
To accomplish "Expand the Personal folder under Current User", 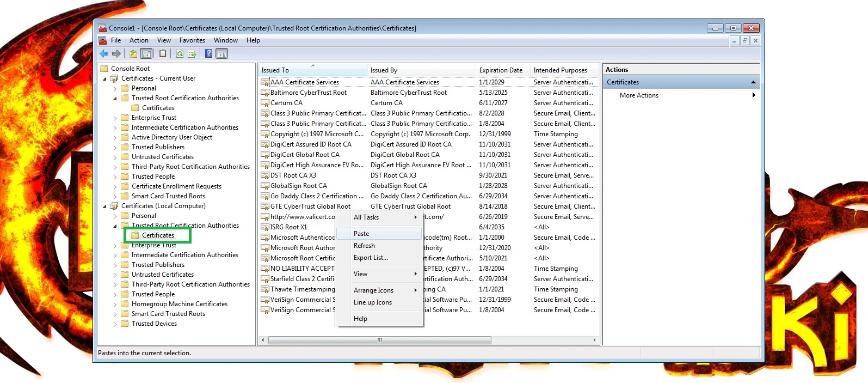I will tap(115, 88).
